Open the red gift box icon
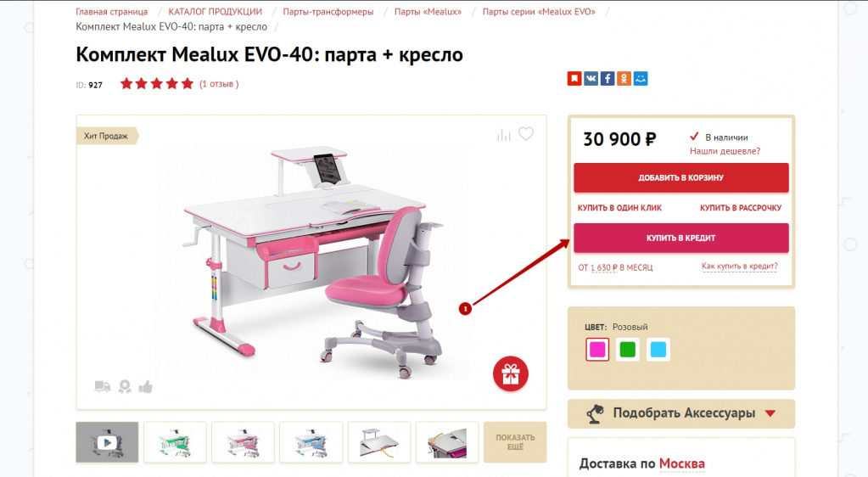Viewport: 868px width, 477px height. pyautogui.click(x=511, y=374)
